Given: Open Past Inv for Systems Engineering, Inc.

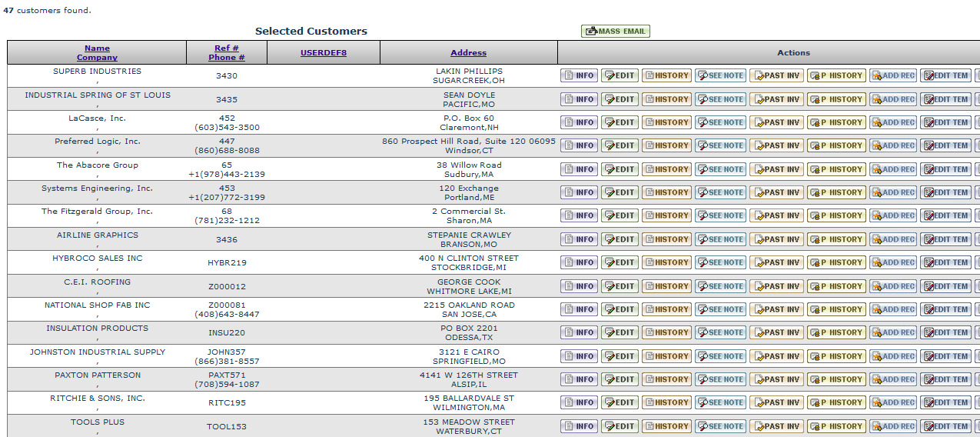Looking at the screenshot, I should (x=776, y=192).
